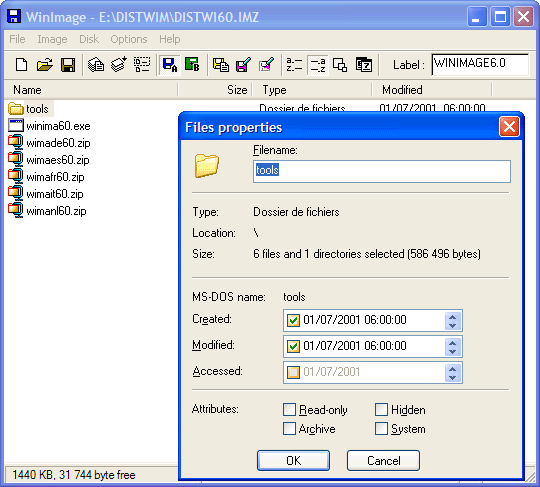Toggle the Created date checkbox

click(x=293, y=320)
